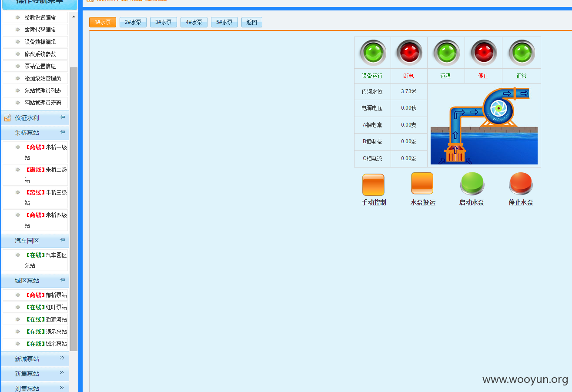The image size is (572, 392).
Task: Click the 城区泵站 group header
Action: point(35,281)
